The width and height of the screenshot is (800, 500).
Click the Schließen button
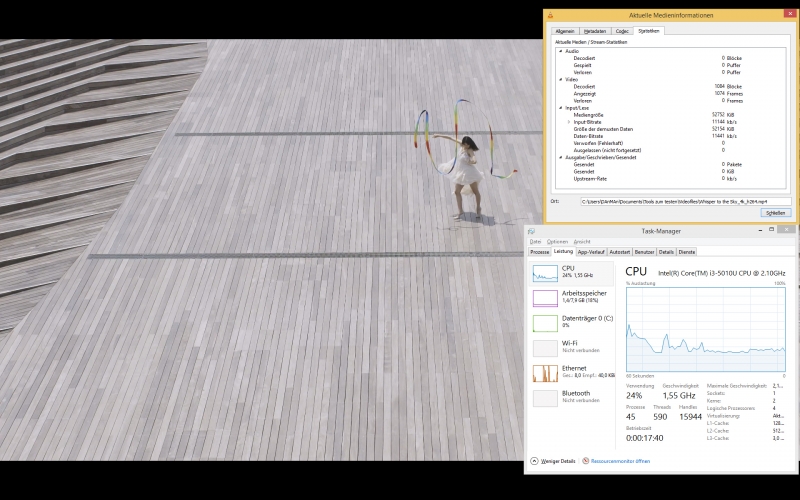pyautogui.click(x=776, y=213)
